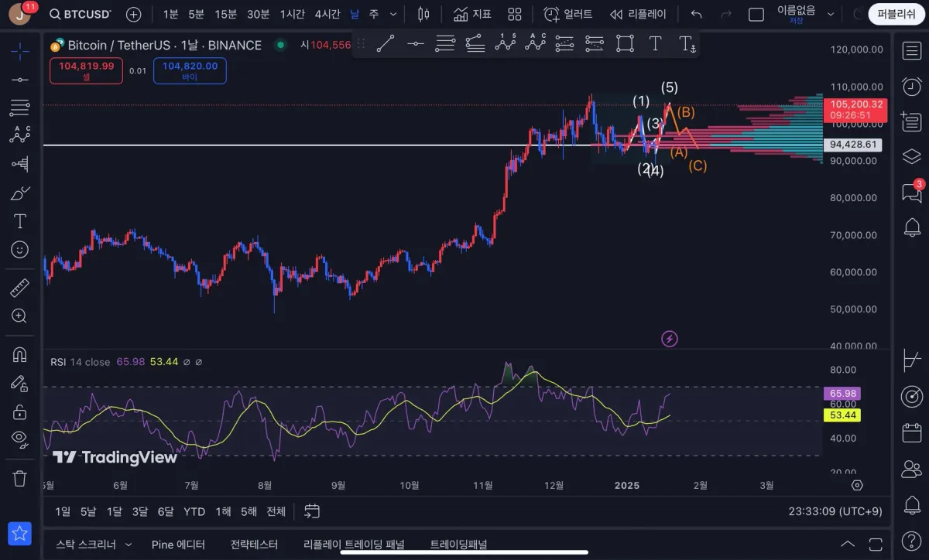929x560 pixels.
Task: Remove drawings with the trash icon
Action: point(20,479)
